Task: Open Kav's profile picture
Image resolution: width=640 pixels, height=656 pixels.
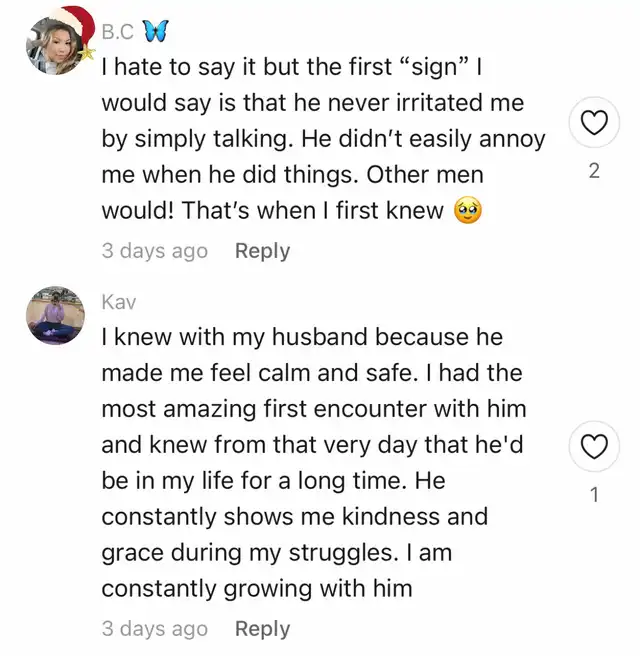Action: click(55, 315)
